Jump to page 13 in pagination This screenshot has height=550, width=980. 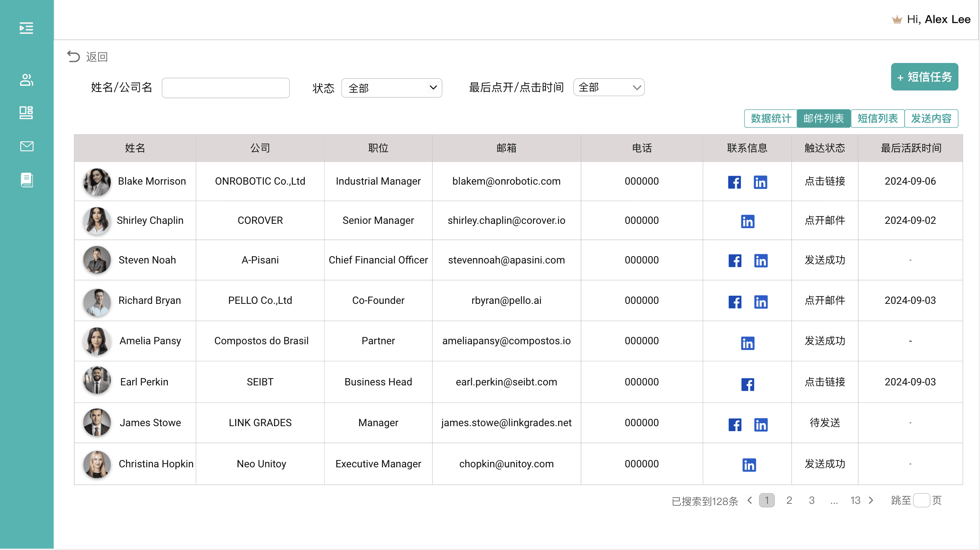pyautogui.click(x=855, y=500)
